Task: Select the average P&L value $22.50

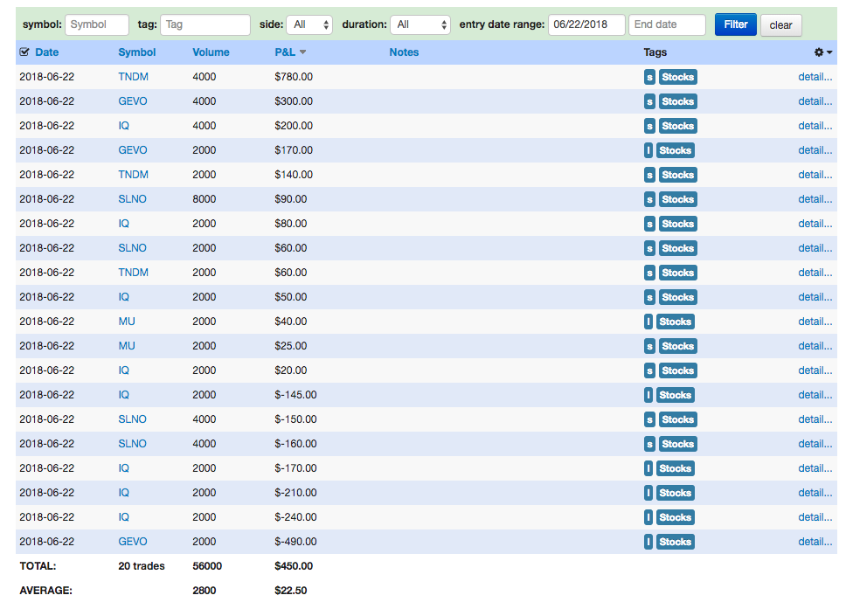Action: tap(291, 591)
